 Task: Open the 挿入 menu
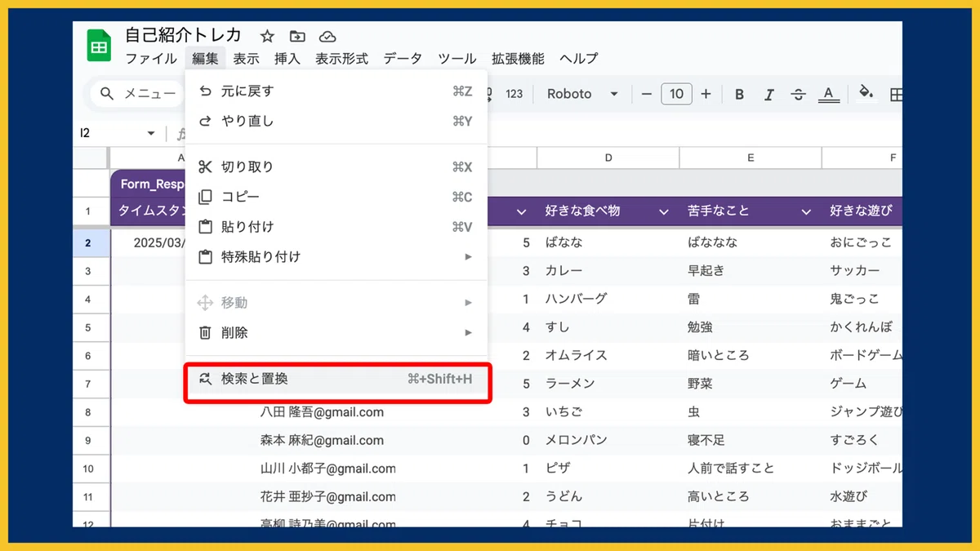click(x=287, y=59)
